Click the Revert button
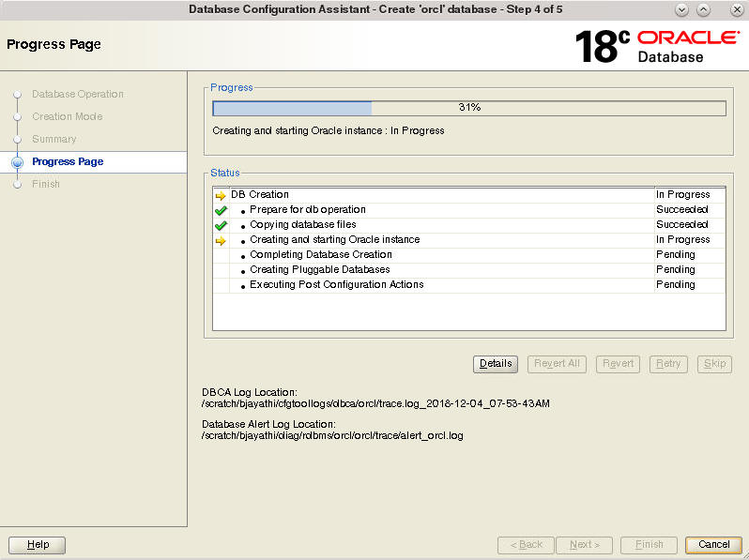Viewport: 749px width, 560px height. [x=618, y=364]
